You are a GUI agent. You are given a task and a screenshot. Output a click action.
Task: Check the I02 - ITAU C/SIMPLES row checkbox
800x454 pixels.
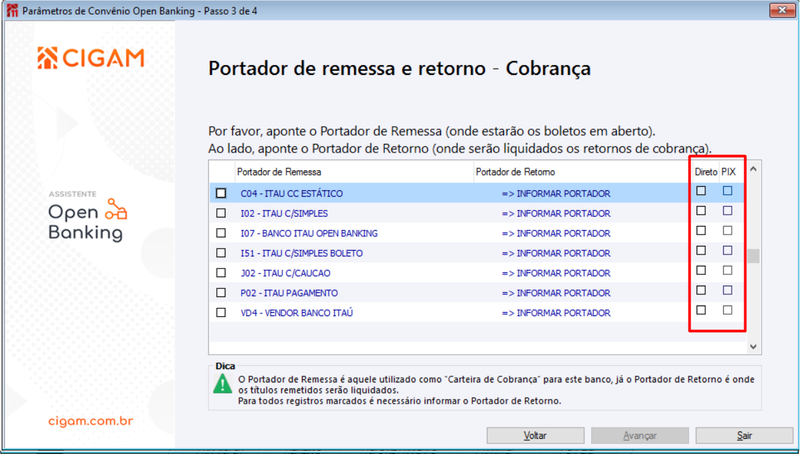pyautogui.click(x=221, y=213)
